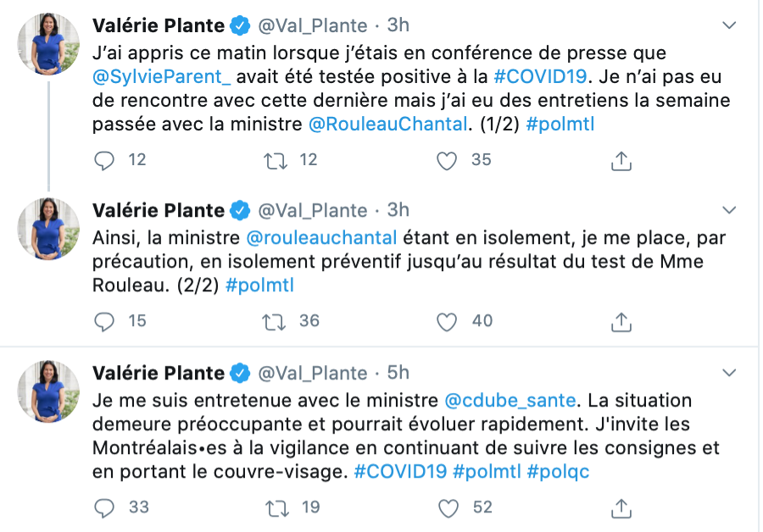Viewport: 763px width, 532px height.
Task: Open the #polqc hashtag
Action: 558,471
